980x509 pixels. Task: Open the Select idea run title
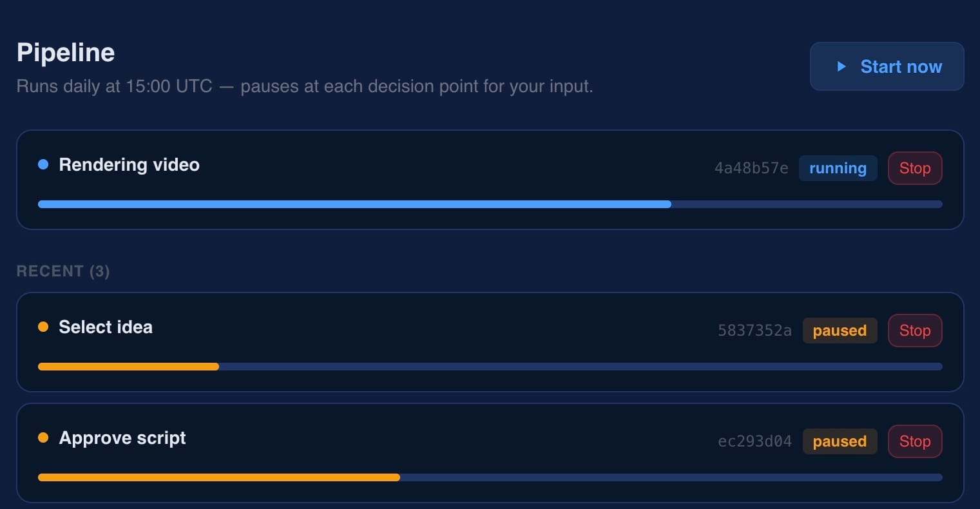[x=106, y=327]
